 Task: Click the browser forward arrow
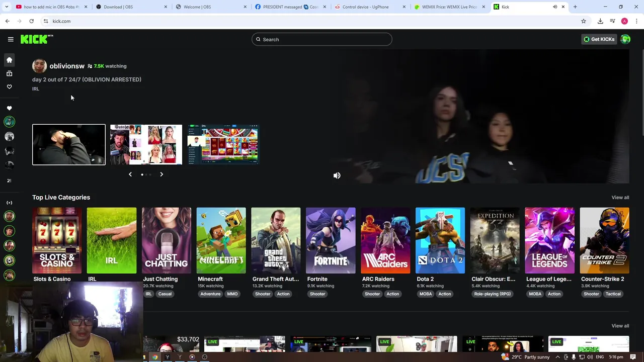(x=19, y=21)
